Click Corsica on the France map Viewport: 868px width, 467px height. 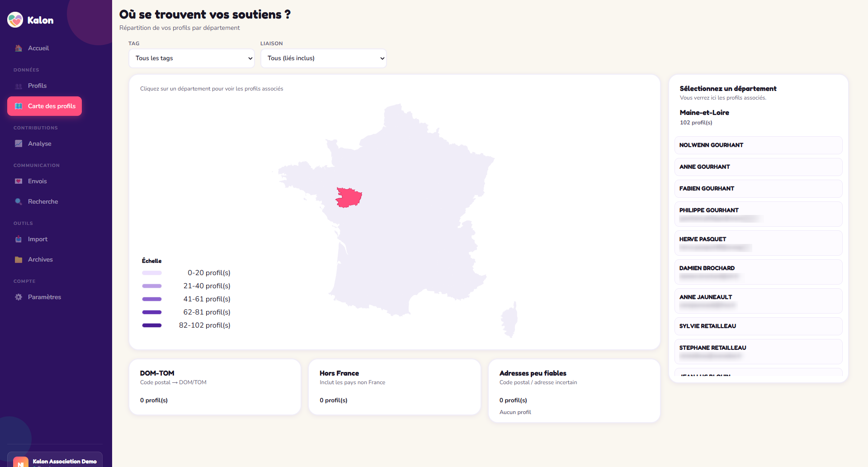point(510,320)
